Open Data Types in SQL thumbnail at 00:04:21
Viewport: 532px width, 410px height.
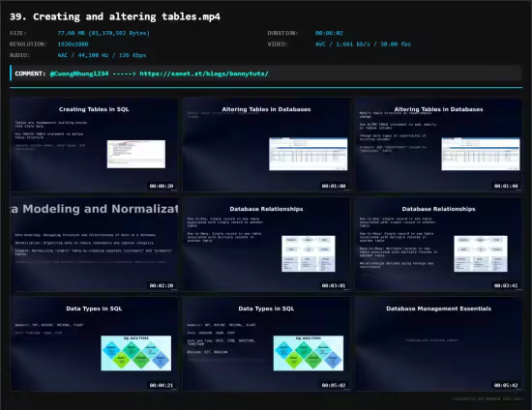pyautogui.click(x=94, y=344)
